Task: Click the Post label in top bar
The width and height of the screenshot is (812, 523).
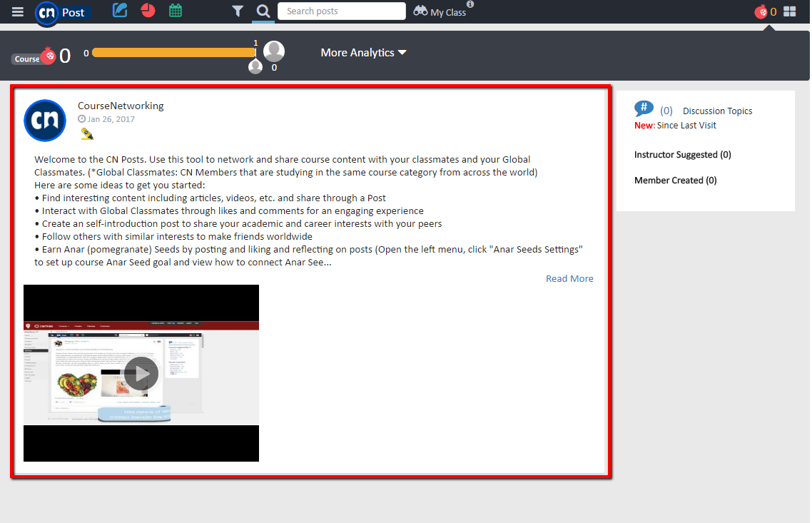Action: (x=73, y=12)
